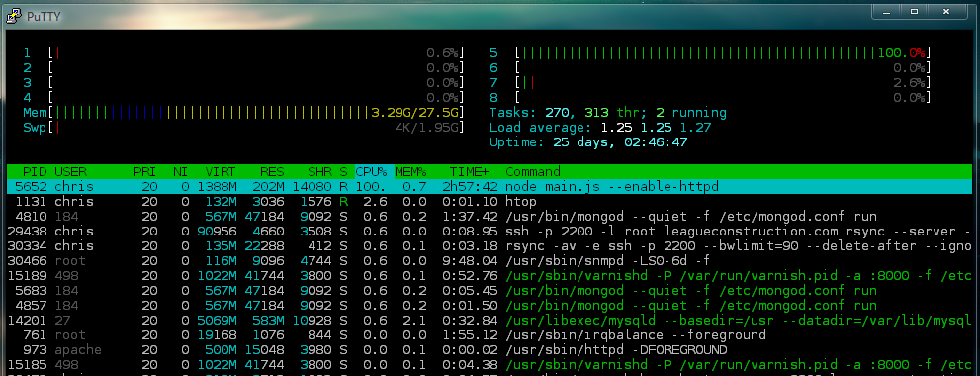Select the /usr/sbin/httpd -DFOREGROUND row
Image resolution: width=980 pixels, height=376 pixels.
pos(490,349)
